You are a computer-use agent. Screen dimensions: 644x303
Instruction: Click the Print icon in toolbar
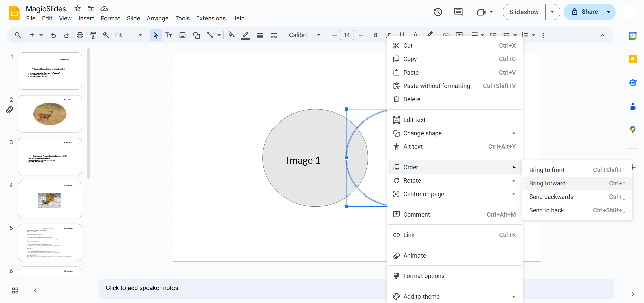[x=80, y=35]
